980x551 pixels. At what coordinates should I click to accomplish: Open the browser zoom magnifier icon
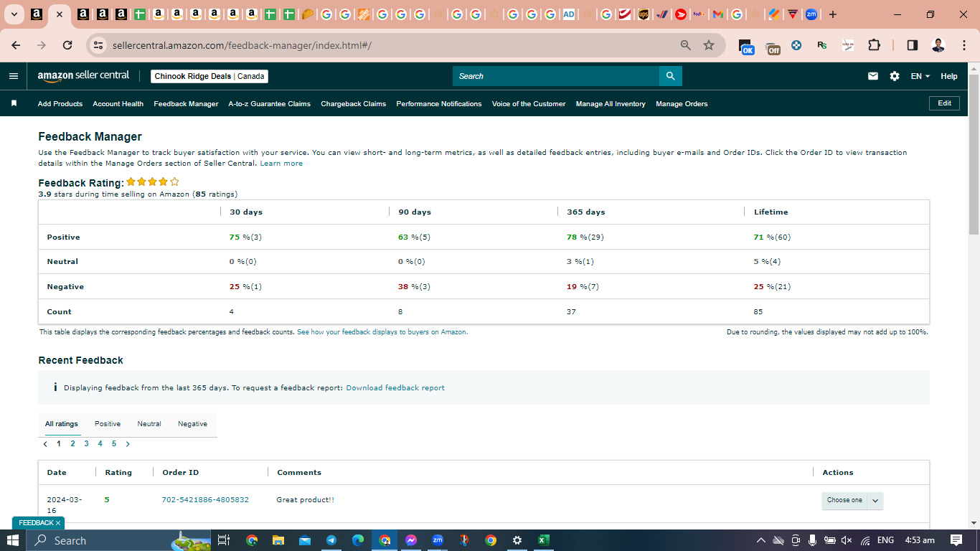(686, 45)
